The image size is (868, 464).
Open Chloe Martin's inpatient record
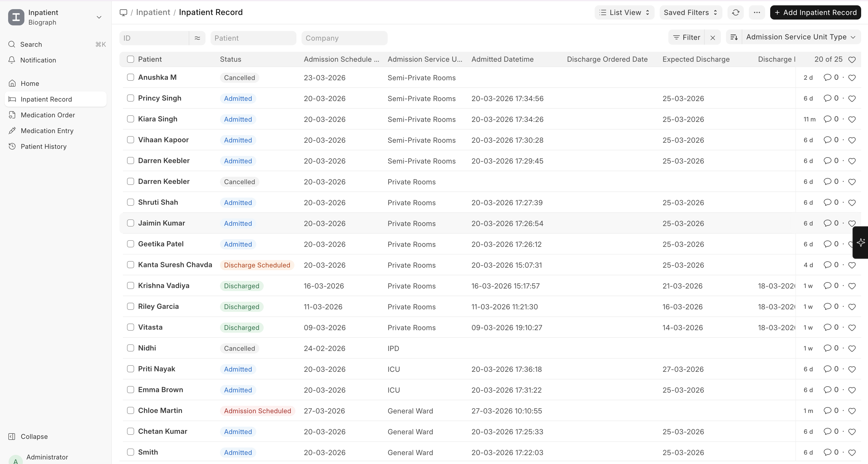(x=160, y=410)
